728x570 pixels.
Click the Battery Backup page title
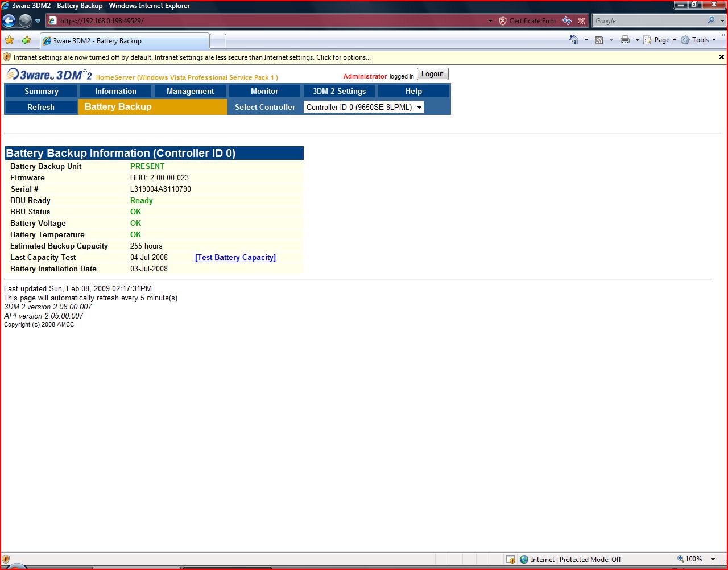pos(118,106)
